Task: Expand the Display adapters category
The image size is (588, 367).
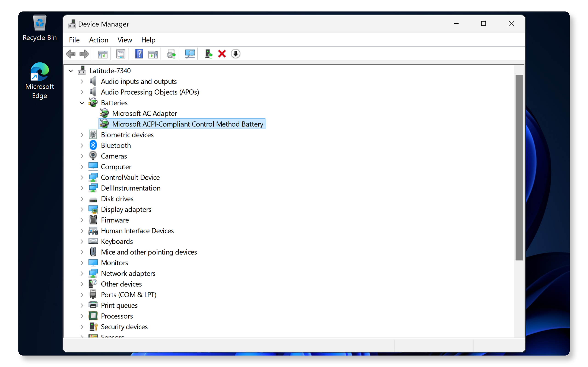Action: click(82, 209)
